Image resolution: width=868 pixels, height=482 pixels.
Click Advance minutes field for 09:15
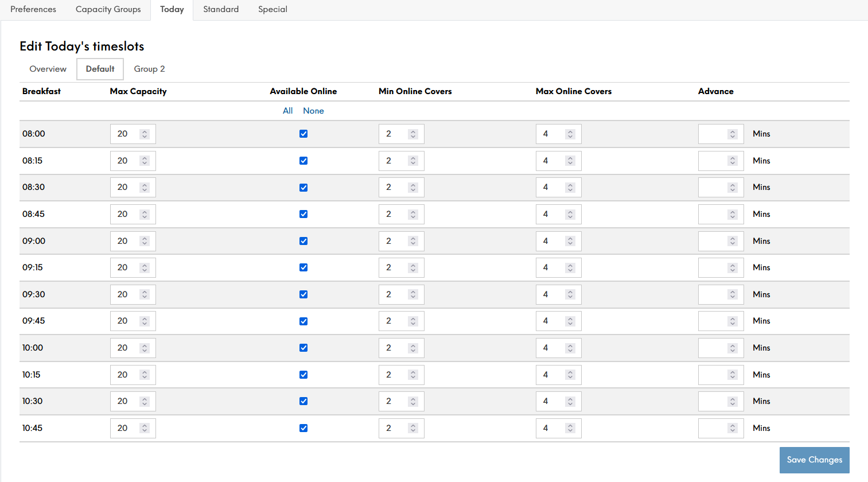coord(721,267)
